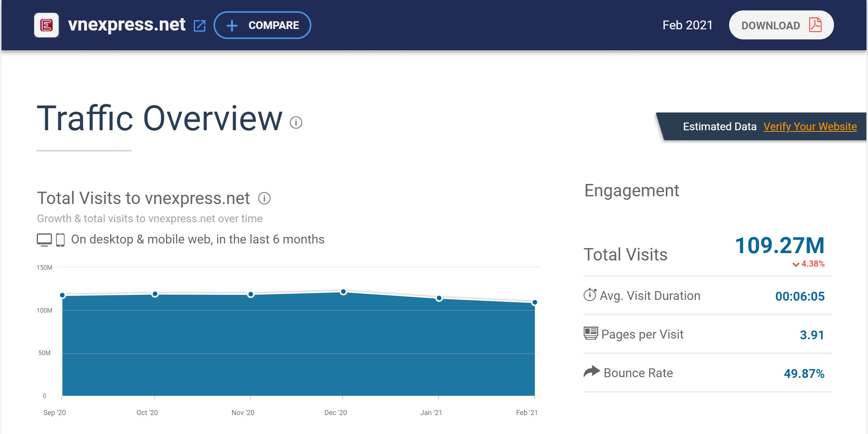Click the mobile phone icon

pos(60,240)
